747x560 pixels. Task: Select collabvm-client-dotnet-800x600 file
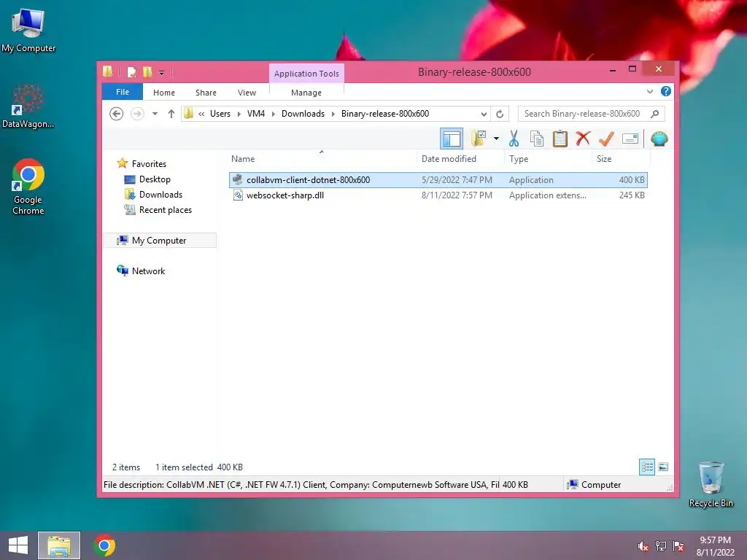click(x=438, y=180)
